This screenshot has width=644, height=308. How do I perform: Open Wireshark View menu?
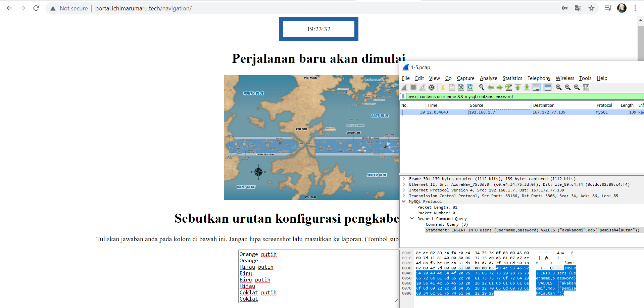point(434,78)
